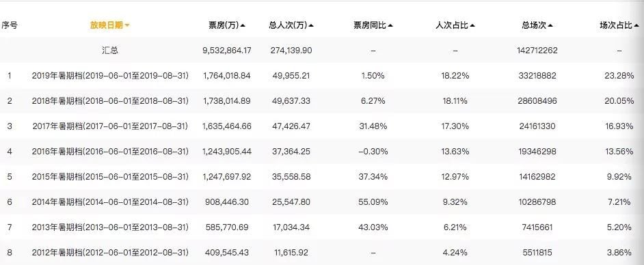644x265 pixels.
Task: Click total box office 9,532,864.17 cell
Action: [227, 51]
